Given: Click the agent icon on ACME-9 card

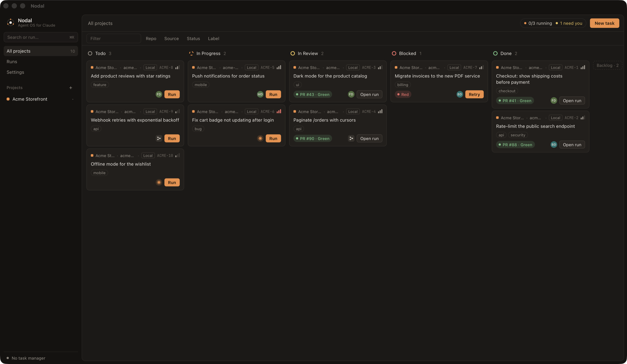Looking at the screenshot, I should coord(159,138).
